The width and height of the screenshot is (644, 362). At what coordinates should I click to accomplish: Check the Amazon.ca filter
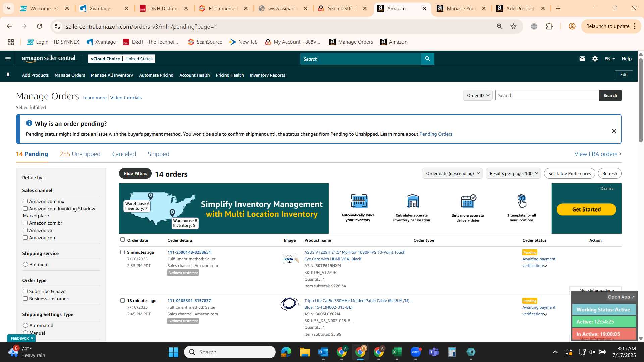click(25, 230)
